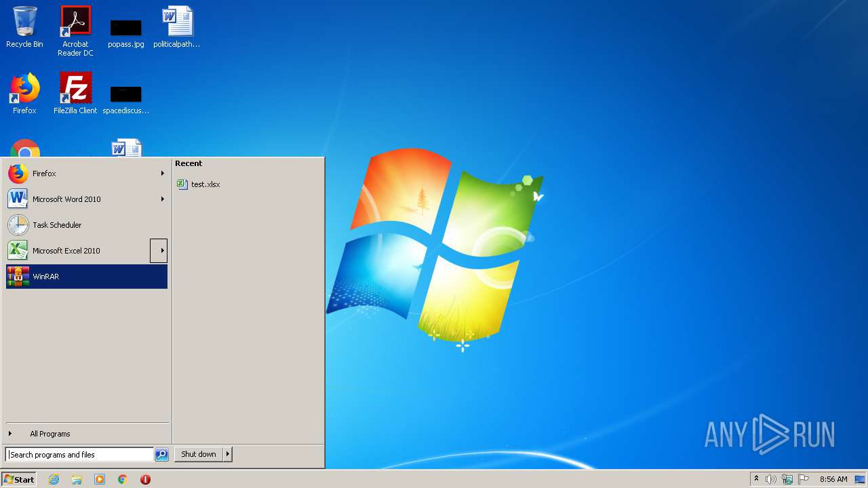868x488 pixels.
Task: Show All Programs list
Action: [87, 434]
